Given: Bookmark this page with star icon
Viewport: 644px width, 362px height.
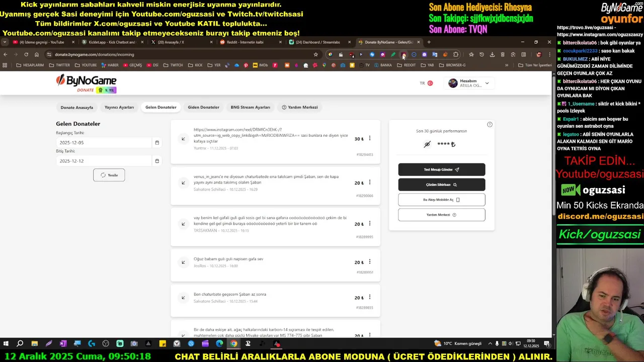Looking at the screenshot, I should (315, 54).
